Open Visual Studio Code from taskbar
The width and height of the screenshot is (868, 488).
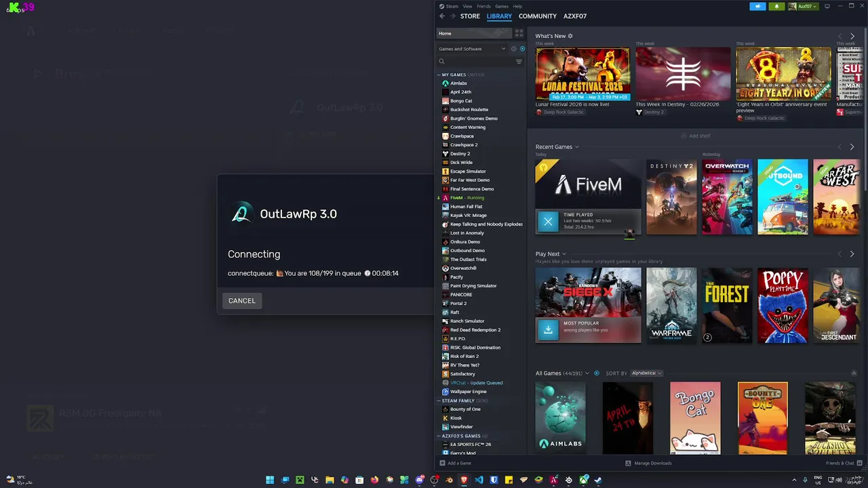click(479, 480)
